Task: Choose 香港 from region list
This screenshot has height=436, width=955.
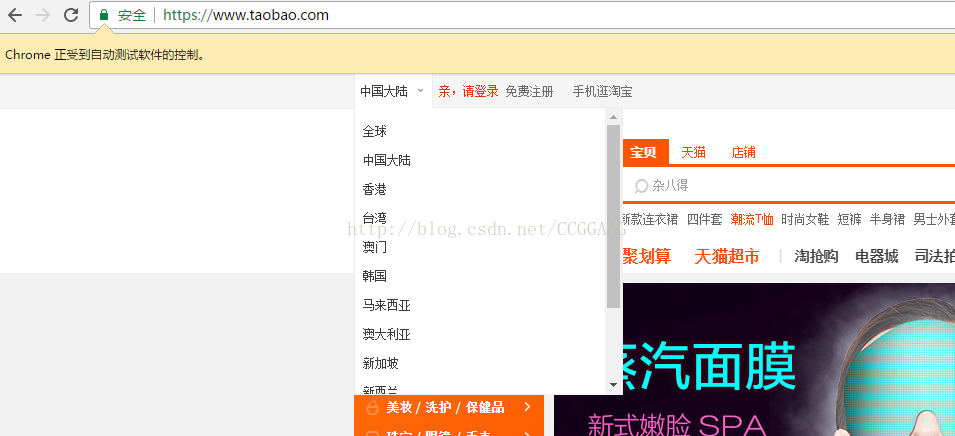Action: [375, 189]
